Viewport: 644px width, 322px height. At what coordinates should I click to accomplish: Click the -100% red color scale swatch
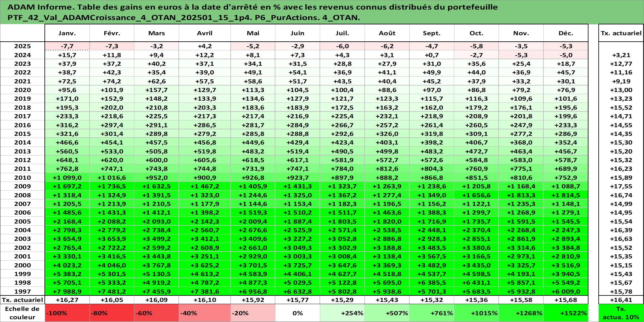coord(67,313)
